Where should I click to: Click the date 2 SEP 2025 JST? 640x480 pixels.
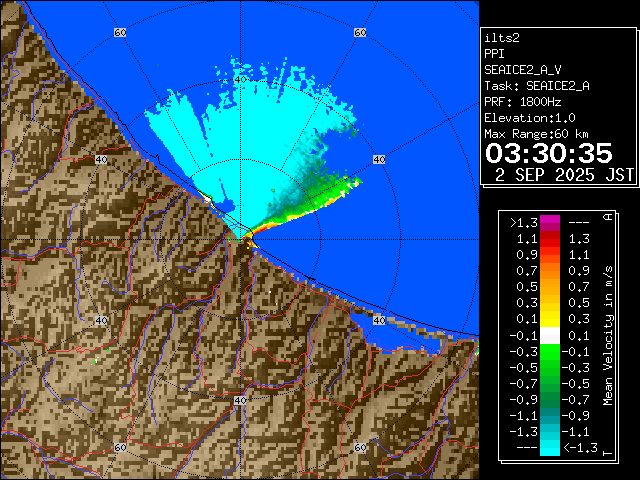coord(564,174)
